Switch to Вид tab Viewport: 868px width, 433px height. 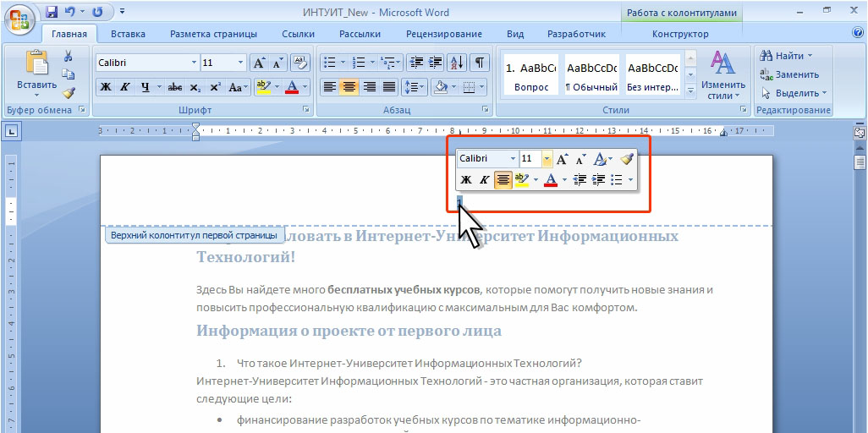[x=515, y=34]
